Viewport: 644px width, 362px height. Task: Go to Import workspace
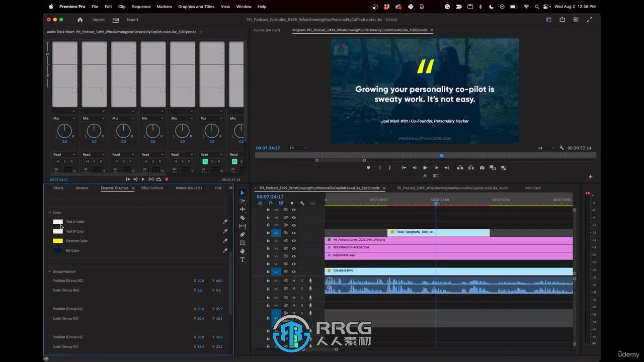(x=99, y=20)
